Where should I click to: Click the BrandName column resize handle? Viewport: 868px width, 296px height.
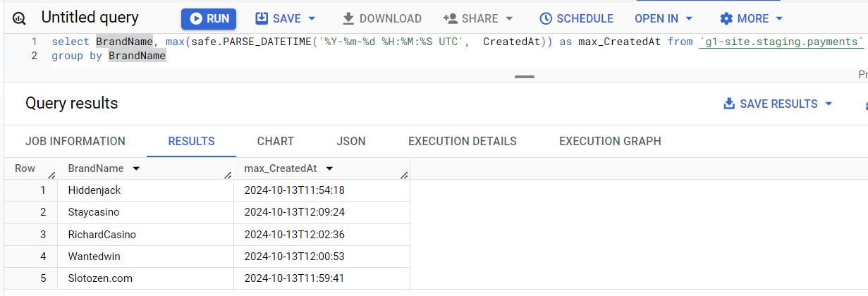point(228,175)
